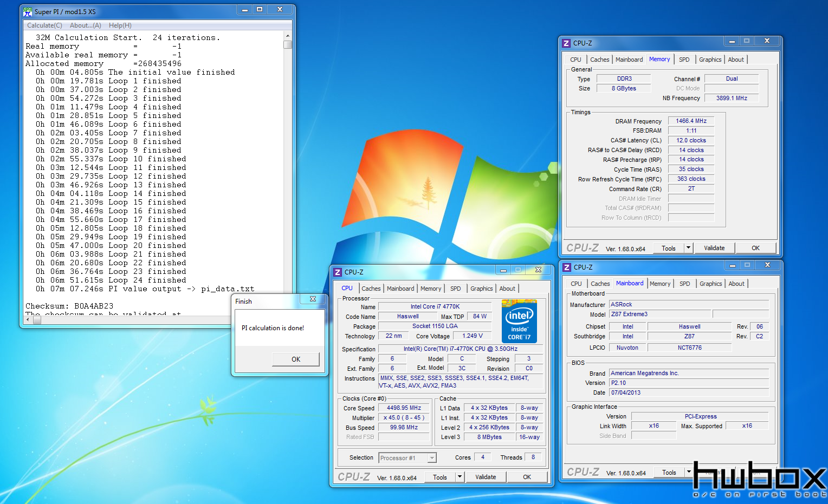Click the NB Frequency 3899.1 MHz field

coord(732,98)
